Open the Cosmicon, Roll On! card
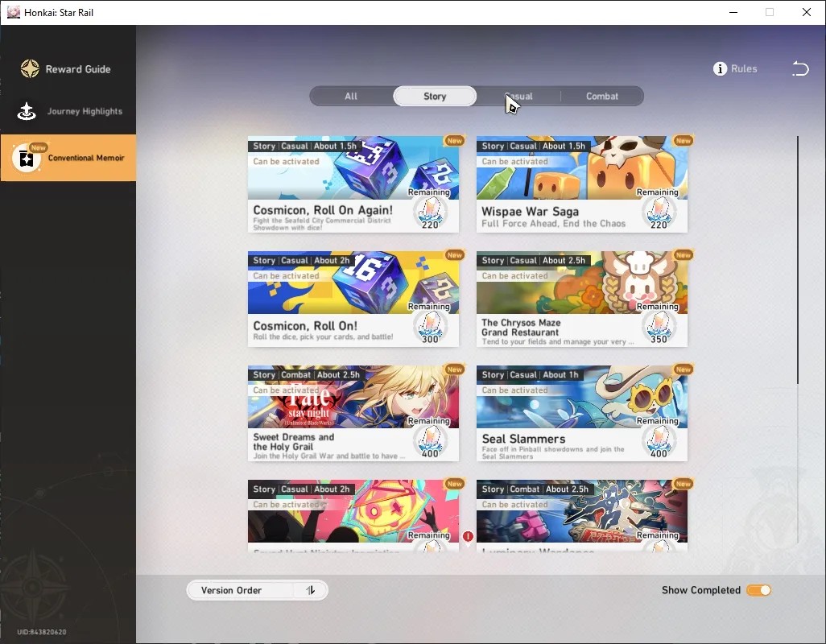Screen dimensions: 826x644 click(353, 299)
